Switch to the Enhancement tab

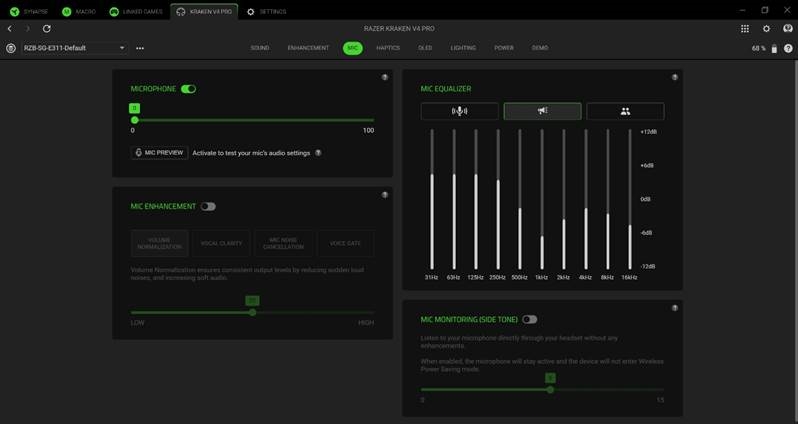click(308, 48)
